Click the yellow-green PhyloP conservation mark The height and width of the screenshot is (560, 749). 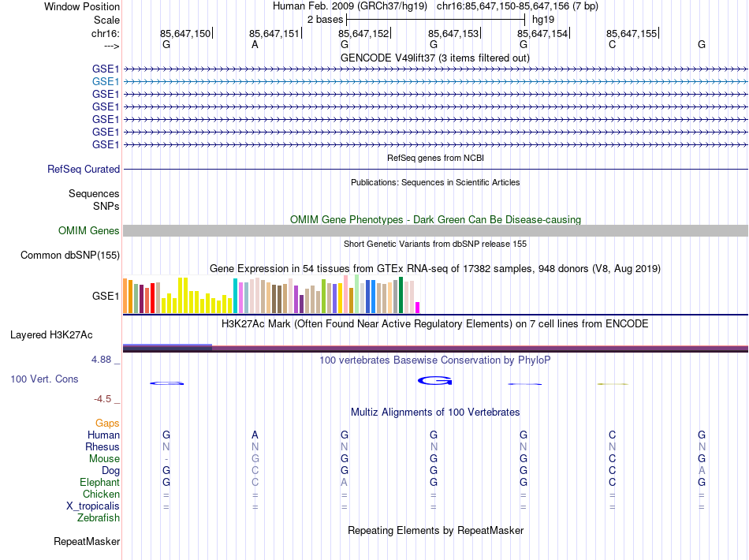click(x=612, y=383)
